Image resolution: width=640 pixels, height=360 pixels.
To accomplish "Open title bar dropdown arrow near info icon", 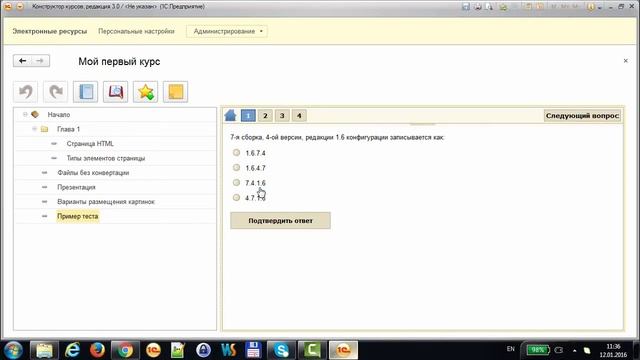I will click(x=600, y=7).
